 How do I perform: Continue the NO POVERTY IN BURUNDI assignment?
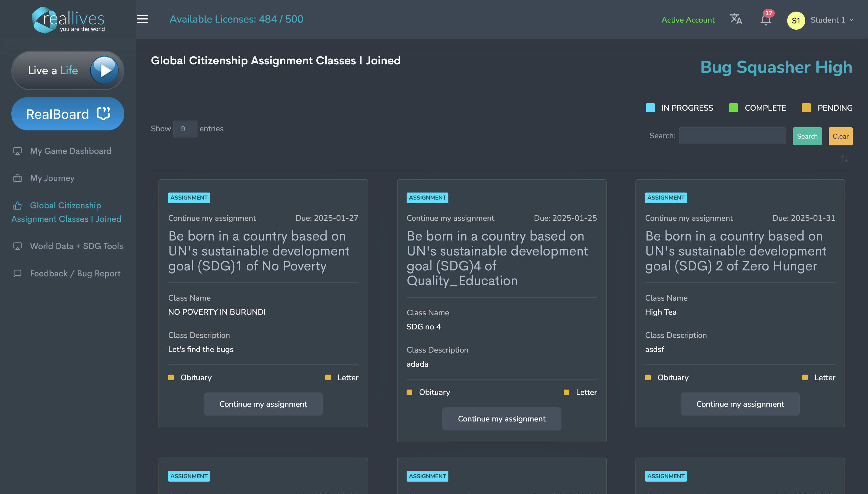[263, 404]
